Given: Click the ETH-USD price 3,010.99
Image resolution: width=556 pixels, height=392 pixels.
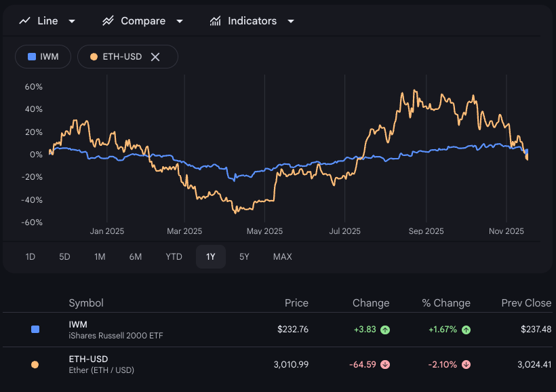Looking at the screenshot, I should pos(291,364).
